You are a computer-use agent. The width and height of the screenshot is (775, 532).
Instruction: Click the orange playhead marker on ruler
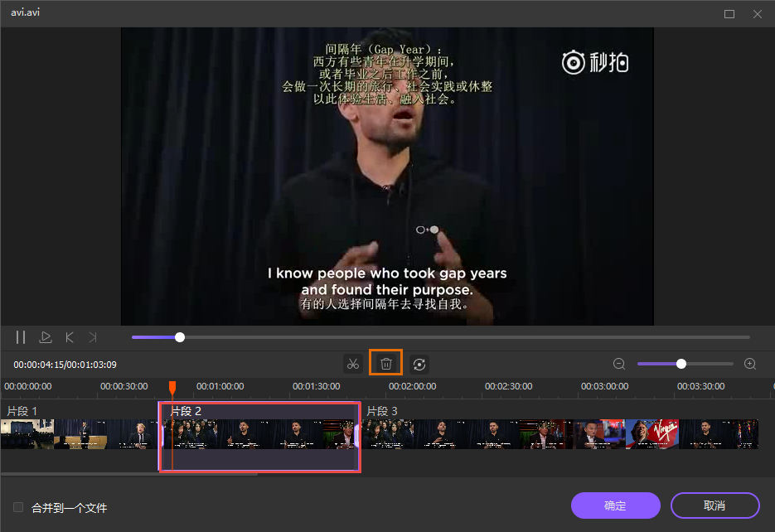pyautogui.click(x=172, y=387)
